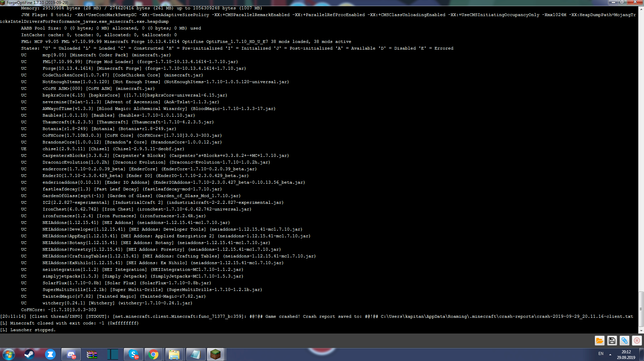Switch to Google Chrome in the taskbar
Viewport: 644px width, 361px height.
tap(154, 354)
